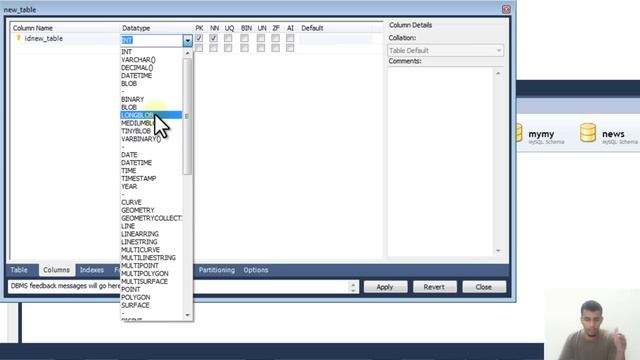
Task: Choose MULTILINESTRING in the datatype list
Action: (x=149, y=258)
